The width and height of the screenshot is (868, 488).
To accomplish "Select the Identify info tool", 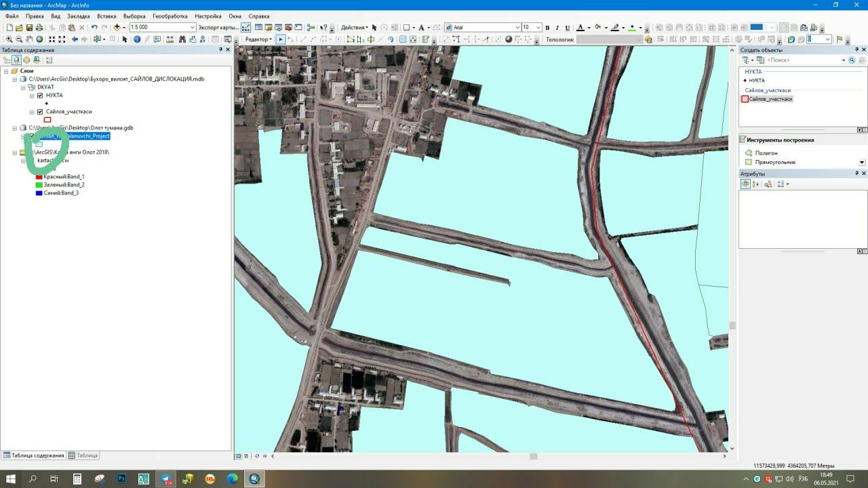I will click(136, 39).
